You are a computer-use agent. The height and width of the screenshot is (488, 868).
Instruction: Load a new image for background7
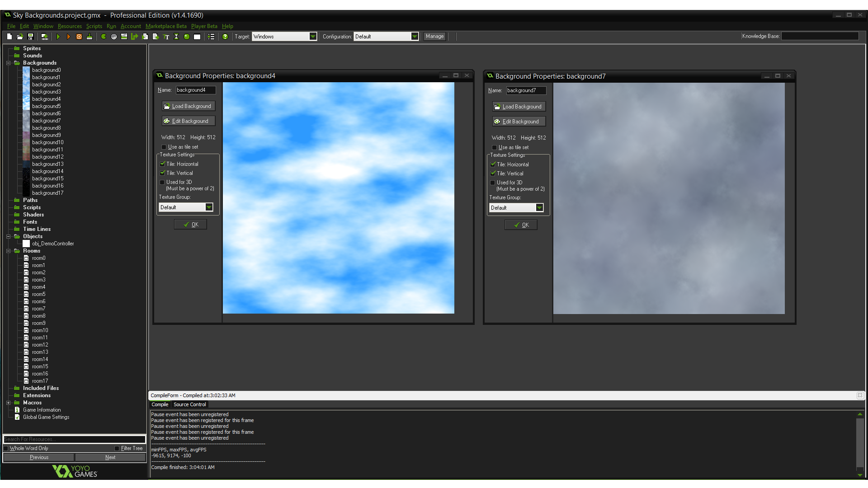point(519,106)
